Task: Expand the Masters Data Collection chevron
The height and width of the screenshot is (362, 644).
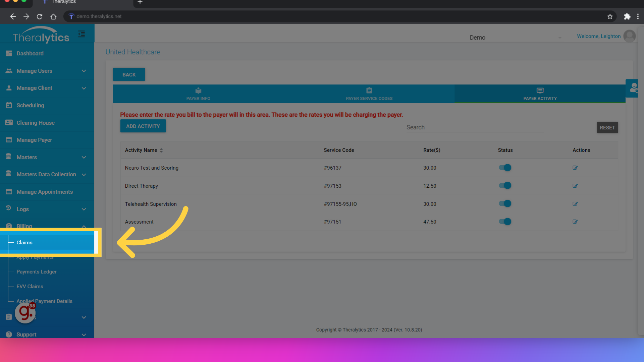Action: pos(84,175)
